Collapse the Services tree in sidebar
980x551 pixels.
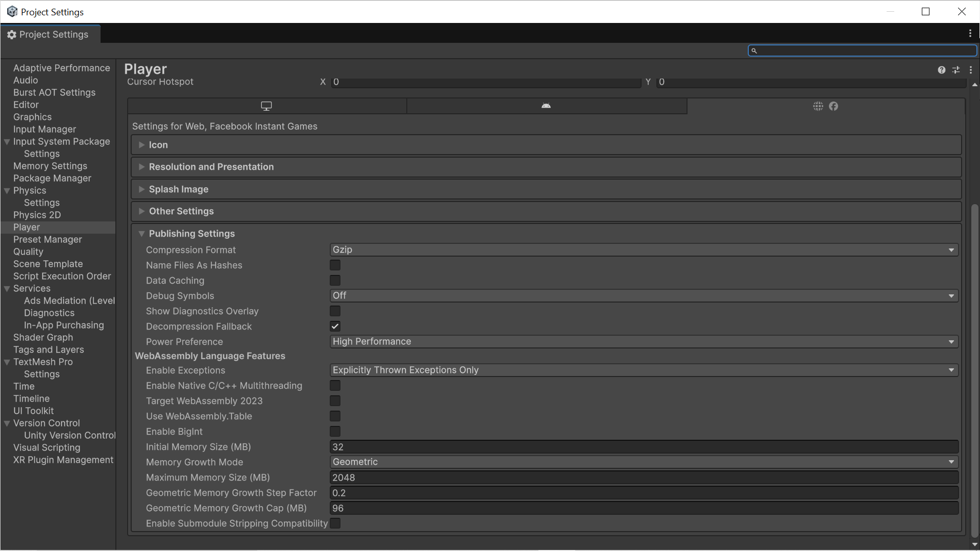[7, 289]
